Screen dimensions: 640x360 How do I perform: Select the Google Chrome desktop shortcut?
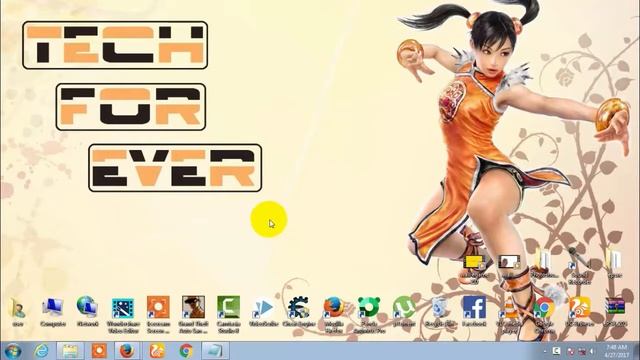pyautogui.click(x=544, y=314)
